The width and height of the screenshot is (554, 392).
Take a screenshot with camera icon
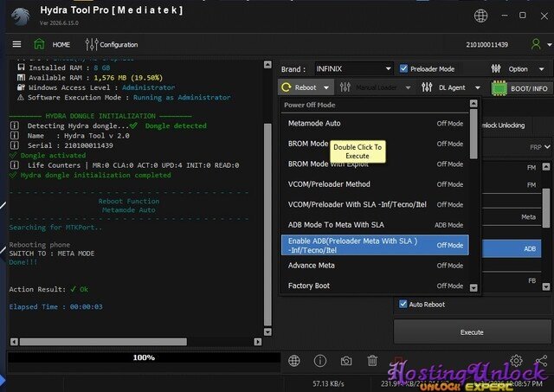click(x=346, y=361)
